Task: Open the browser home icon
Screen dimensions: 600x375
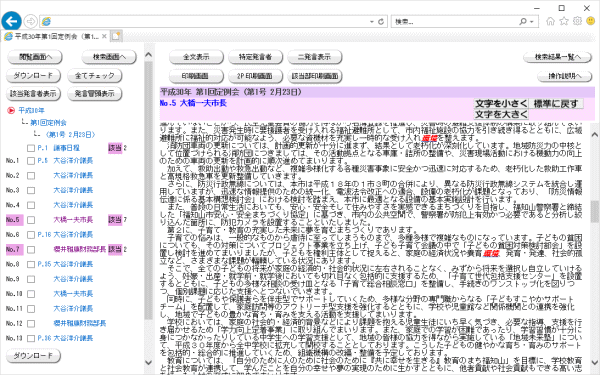Action: click(x=550, y=21)
